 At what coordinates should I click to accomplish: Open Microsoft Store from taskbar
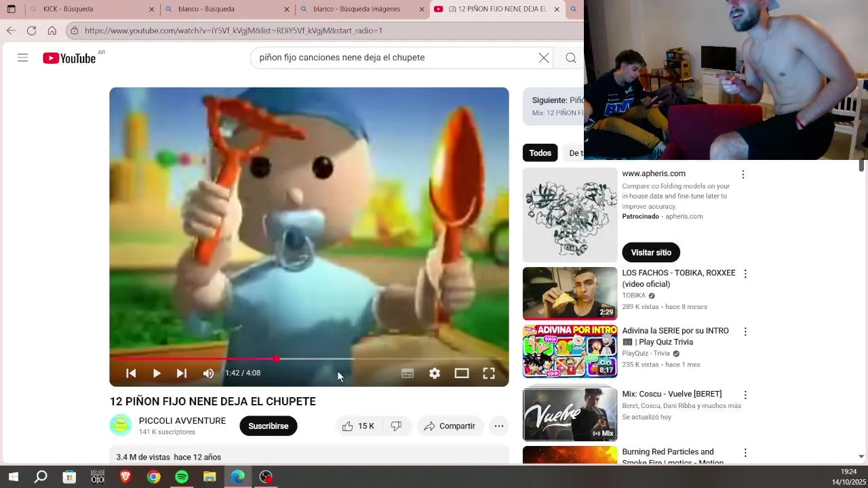[x=69, y=477]
